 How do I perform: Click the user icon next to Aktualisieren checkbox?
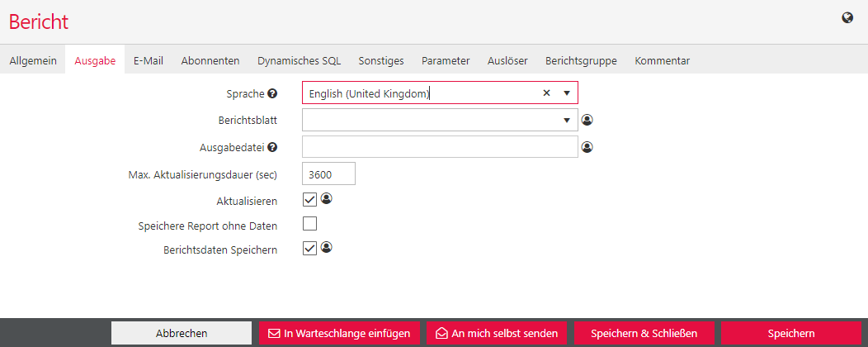coord(326,198)
